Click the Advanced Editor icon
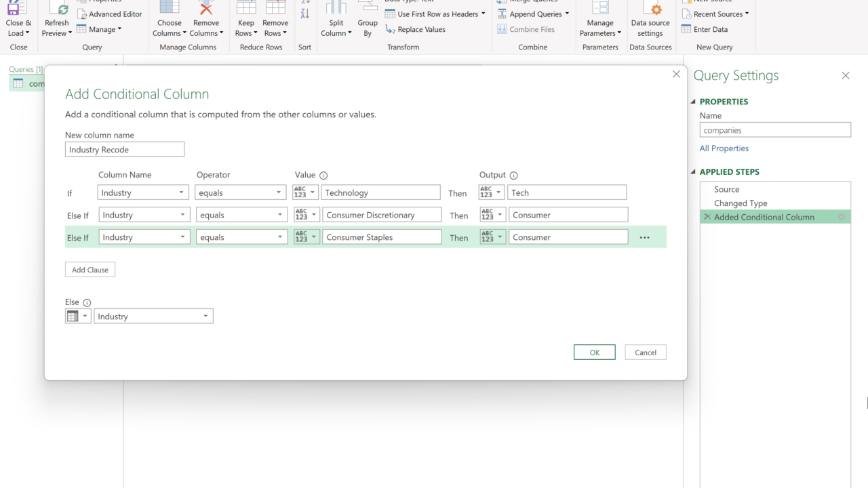The width and height of the screenshot is (868, 488). (82, 14)
